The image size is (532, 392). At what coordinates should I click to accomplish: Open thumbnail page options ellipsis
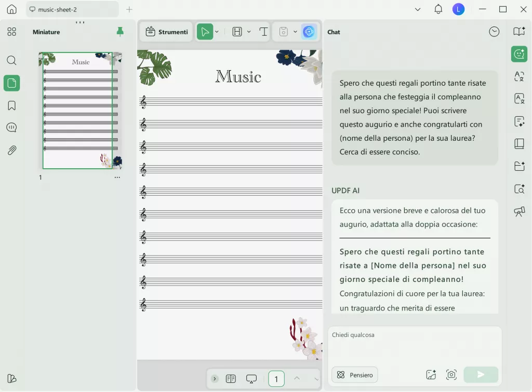point(117,178)
